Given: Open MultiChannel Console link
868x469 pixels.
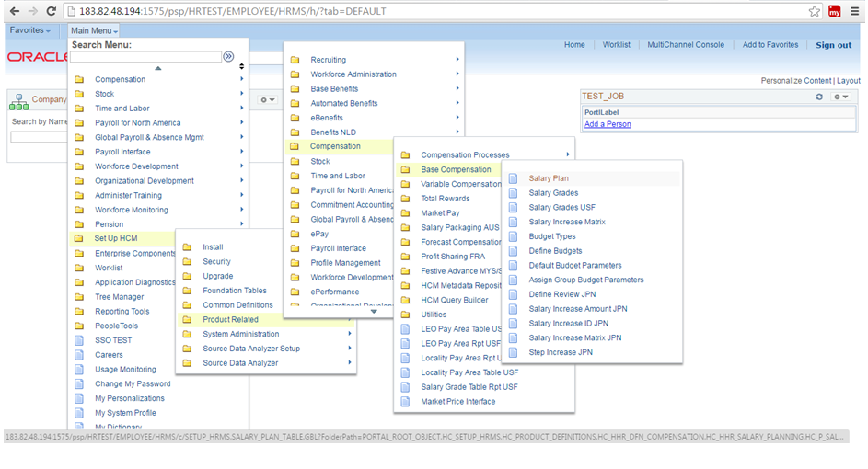Looking at the screenshot, I should coord(686,45).
